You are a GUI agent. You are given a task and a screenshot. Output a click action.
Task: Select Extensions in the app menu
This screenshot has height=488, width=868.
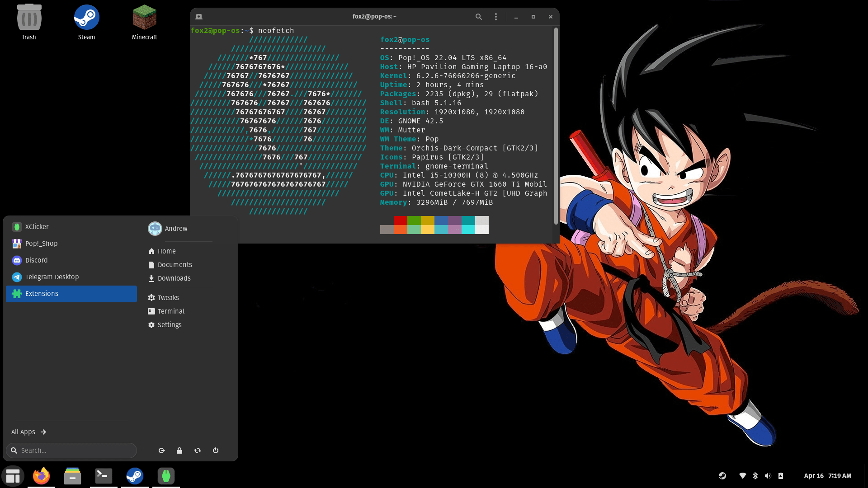click(71, 294)
